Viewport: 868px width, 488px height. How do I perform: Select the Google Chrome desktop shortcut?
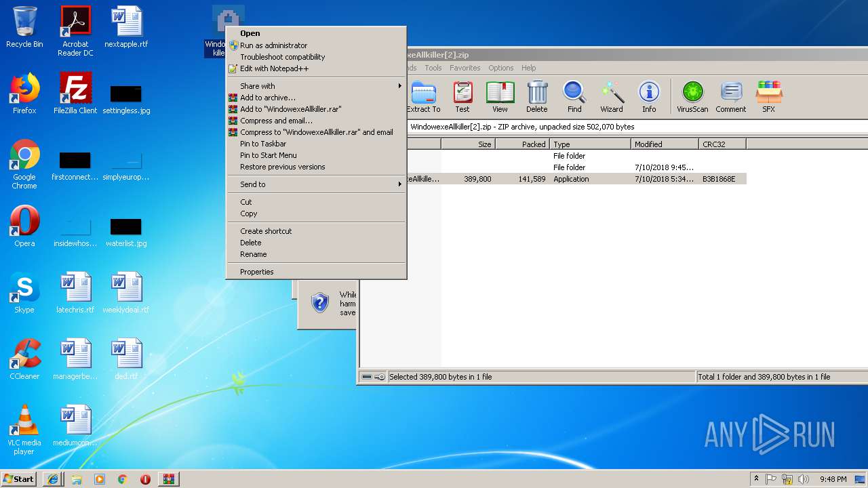[x=24, y=164]
